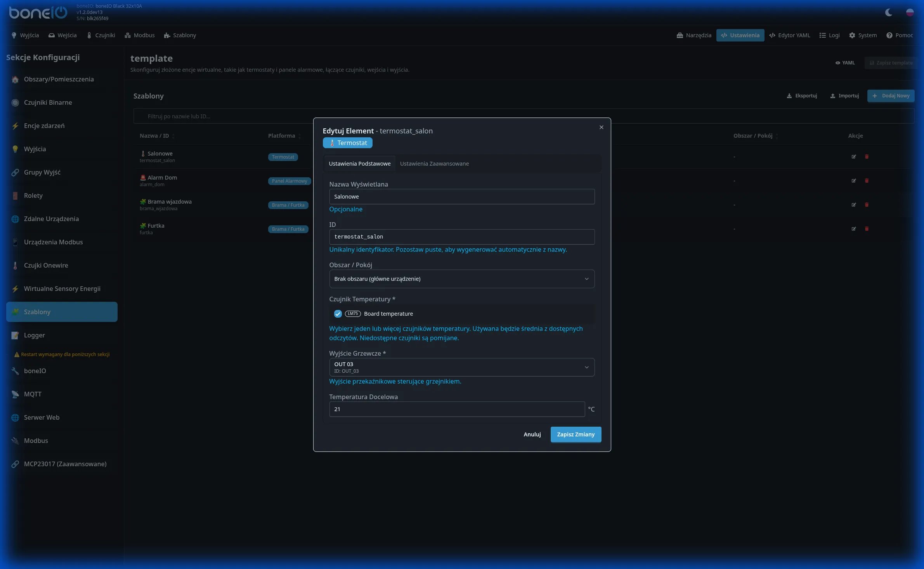Click delete trash icon for Furtka row
924x569 pixels.
(x=867, y=229)
